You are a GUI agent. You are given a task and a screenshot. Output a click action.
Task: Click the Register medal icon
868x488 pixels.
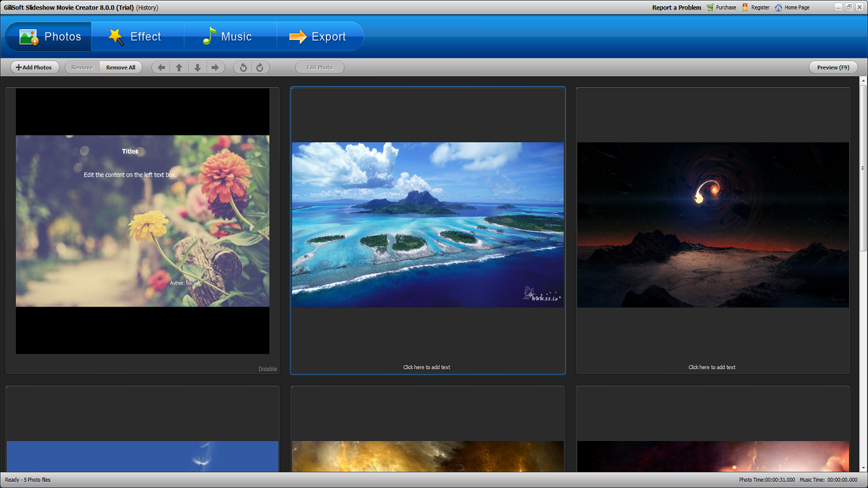point(745,8)
